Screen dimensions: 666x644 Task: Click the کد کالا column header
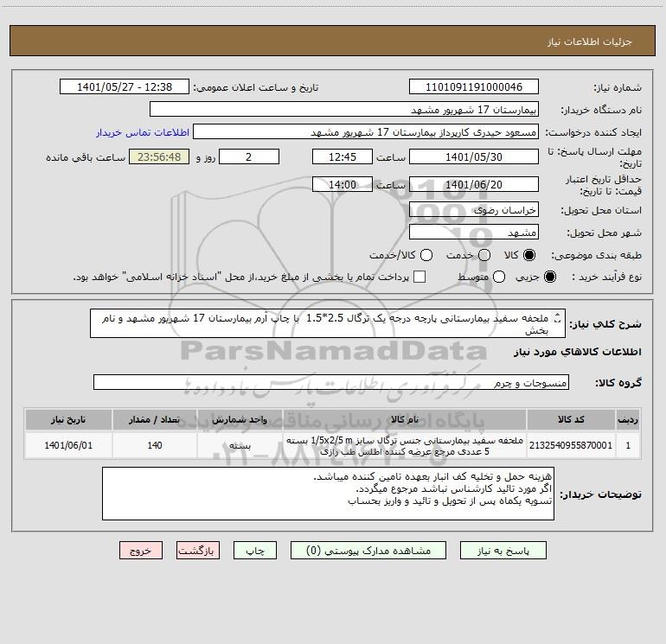coord(571,419)
